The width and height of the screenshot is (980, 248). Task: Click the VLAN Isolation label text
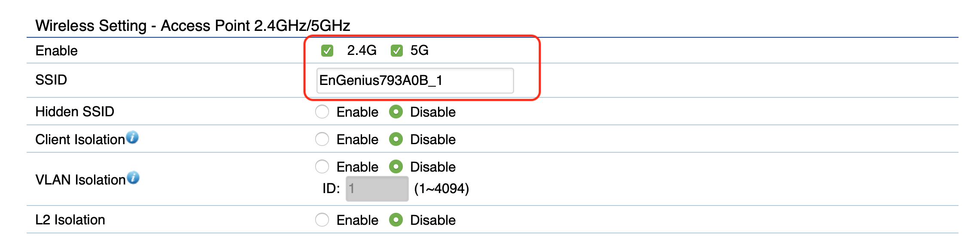click(80, 180)
